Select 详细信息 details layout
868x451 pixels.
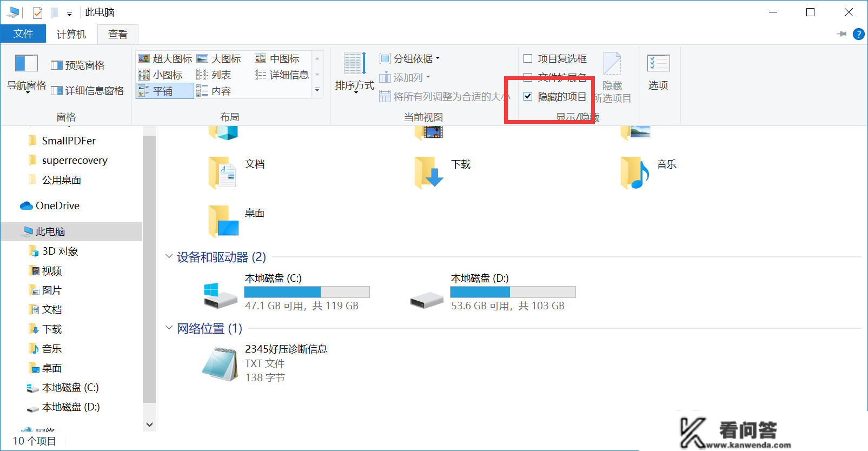[x=282, y=75]
